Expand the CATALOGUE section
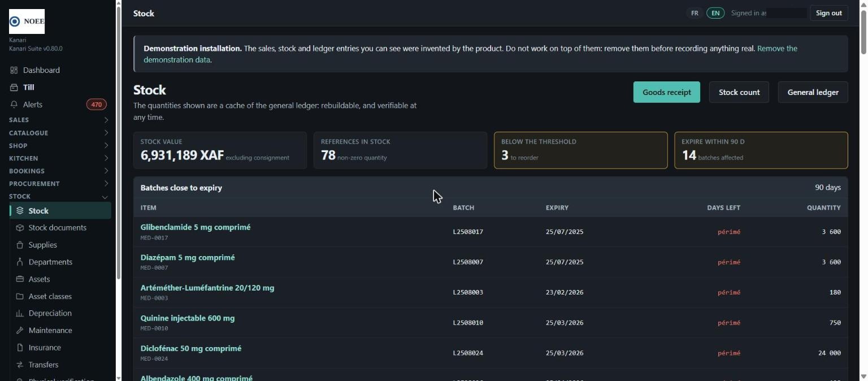 click(59, 133)
